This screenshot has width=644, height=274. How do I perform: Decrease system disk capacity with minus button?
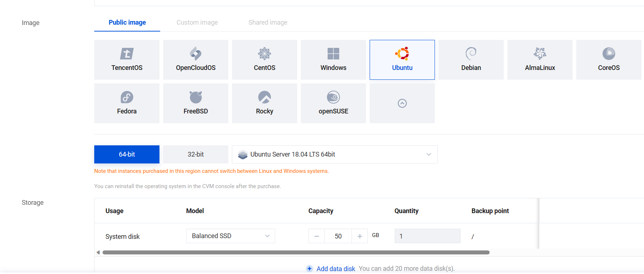pyautogui.click(x=317, y=236)
